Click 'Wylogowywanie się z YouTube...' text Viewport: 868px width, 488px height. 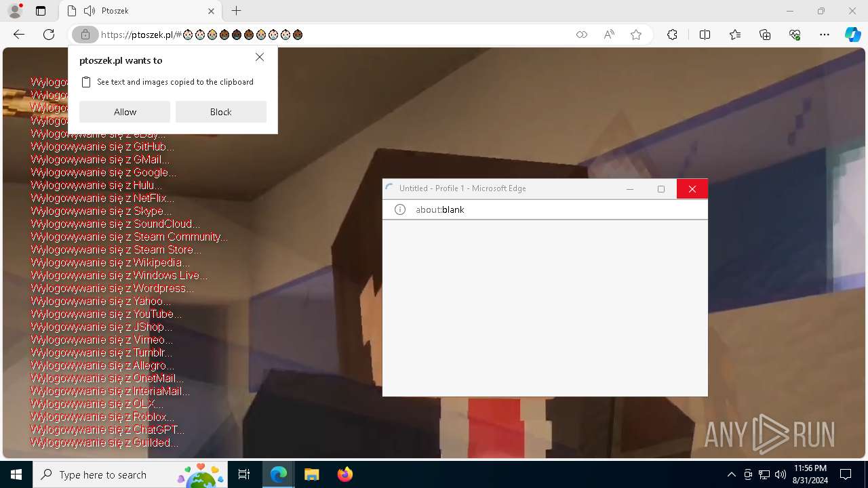point(106,314)
